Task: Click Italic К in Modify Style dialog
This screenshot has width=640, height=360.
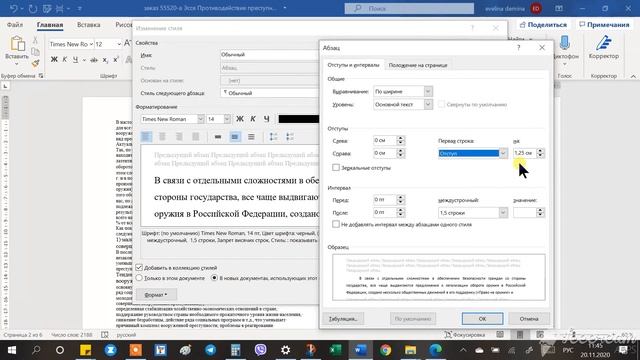Action: tap(253, 119)
